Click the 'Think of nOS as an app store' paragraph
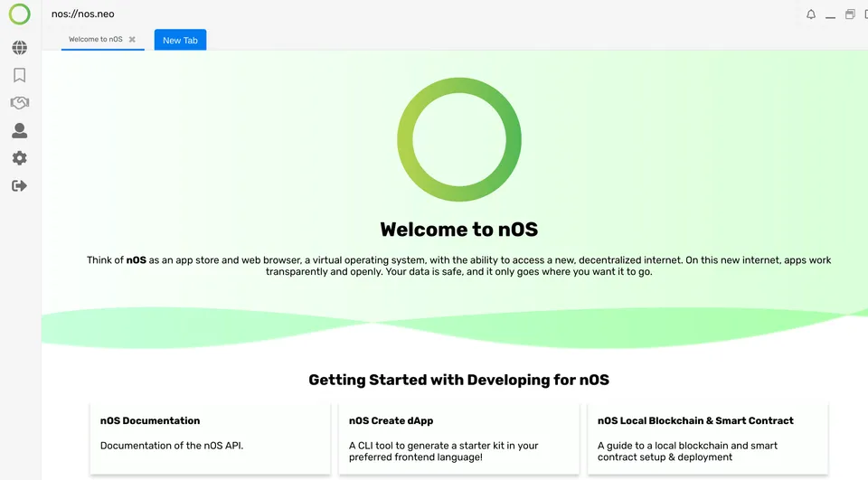The image size is (868, 480). point(459,266)
